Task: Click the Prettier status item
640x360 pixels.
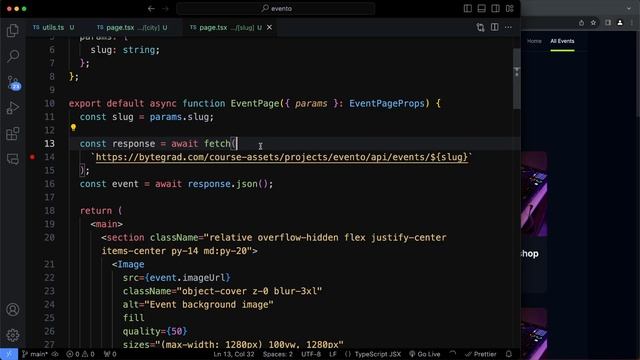Action: click(480, 354)
